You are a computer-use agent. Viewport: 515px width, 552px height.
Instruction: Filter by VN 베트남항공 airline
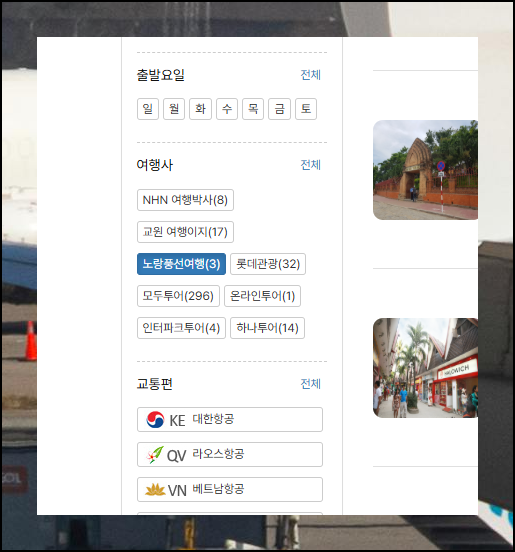[x=230, y=489]
